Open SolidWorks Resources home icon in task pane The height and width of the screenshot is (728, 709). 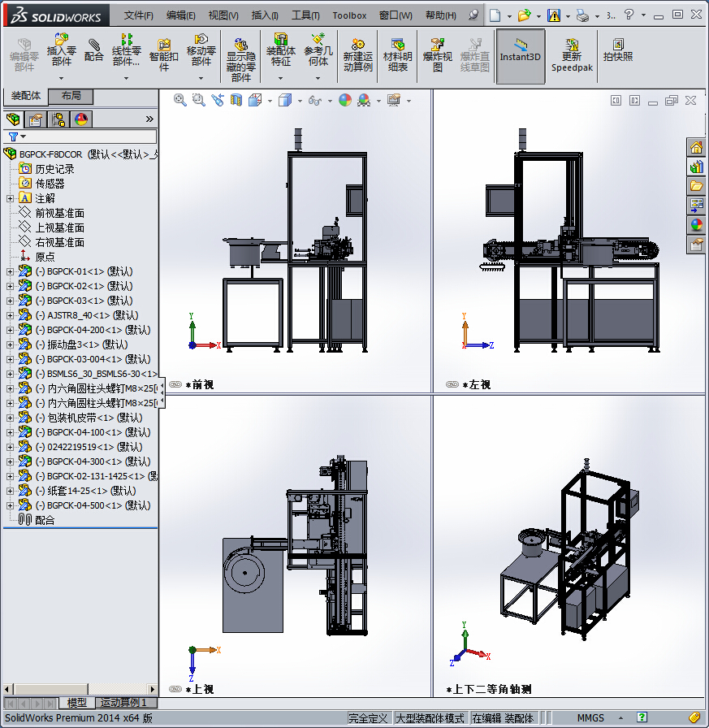[x=696, y=148]
